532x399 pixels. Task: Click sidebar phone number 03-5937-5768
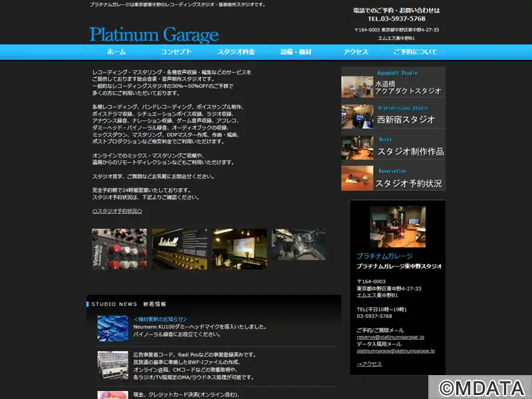tap(374, 317)
